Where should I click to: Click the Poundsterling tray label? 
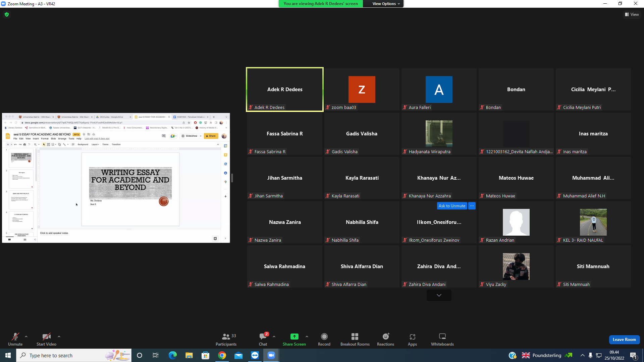click(546, 355)
